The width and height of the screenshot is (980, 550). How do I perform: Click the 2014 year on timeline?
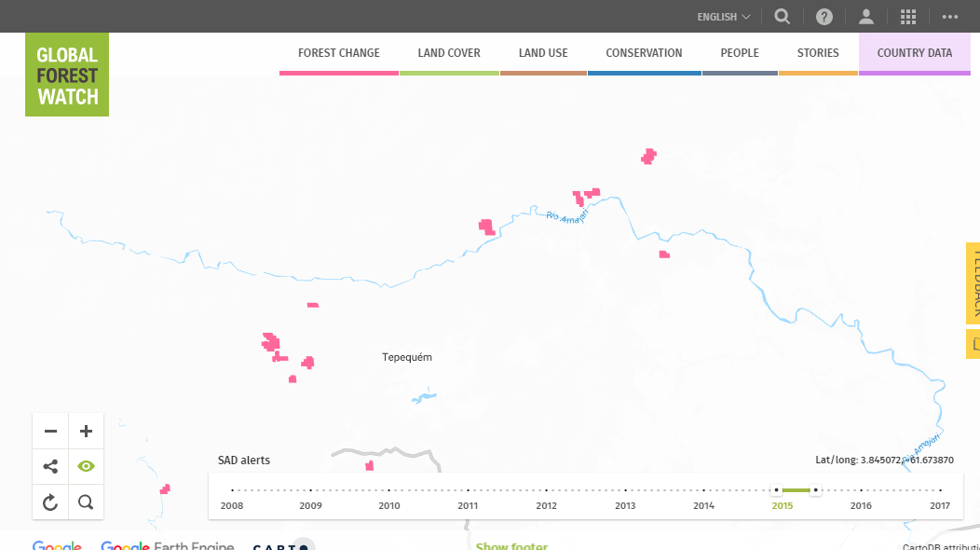click(x=703, y=505)
